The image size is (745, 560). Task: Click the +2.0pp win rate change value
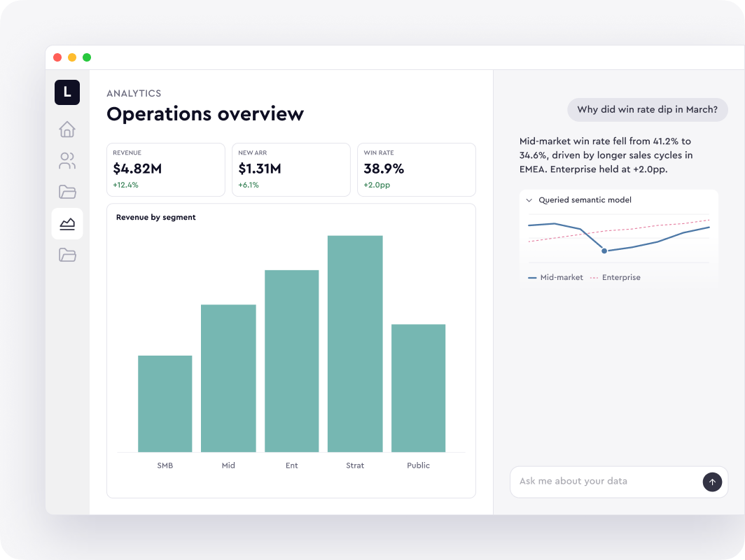pyautogui.click(x=377, y=185)
